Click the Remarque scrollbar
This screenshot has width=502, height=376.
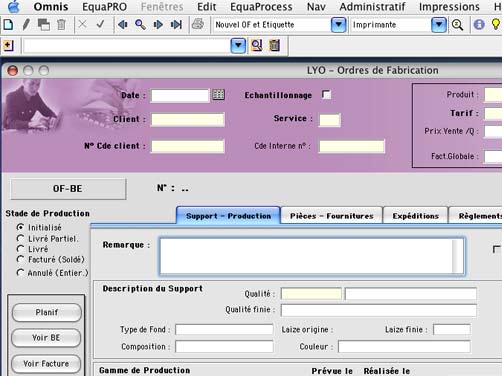click(x=458, y=256)
